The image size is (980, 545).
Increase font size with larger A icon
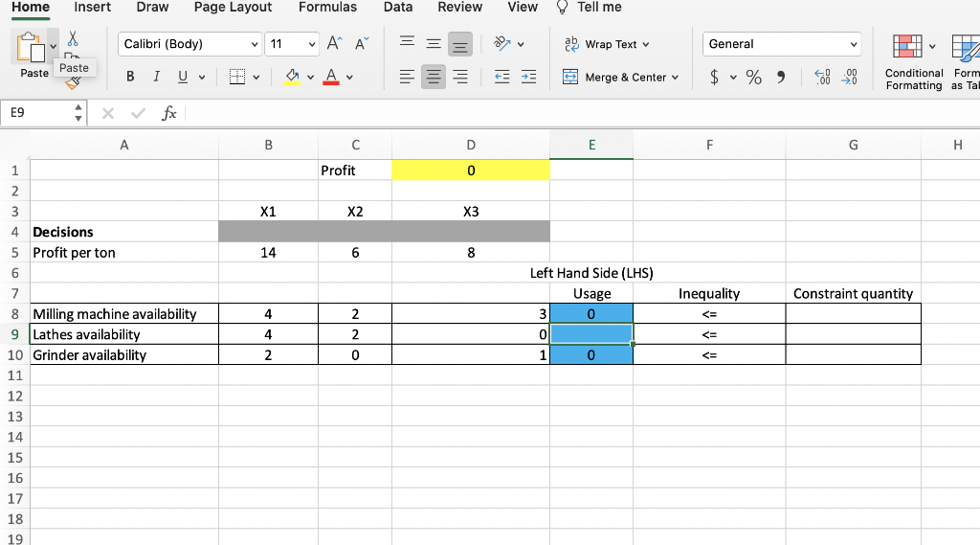tap(334, 43)
